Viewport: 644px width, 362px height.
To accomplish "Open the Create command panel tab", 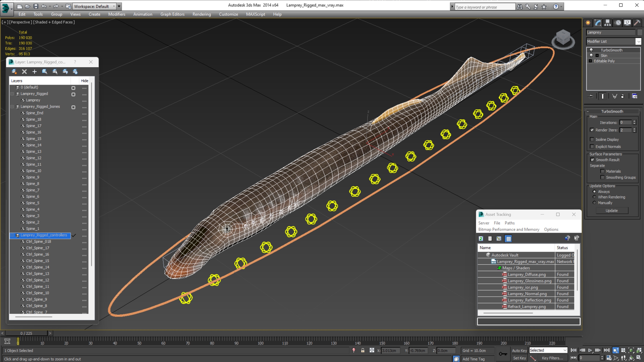I will pos(588,23).
